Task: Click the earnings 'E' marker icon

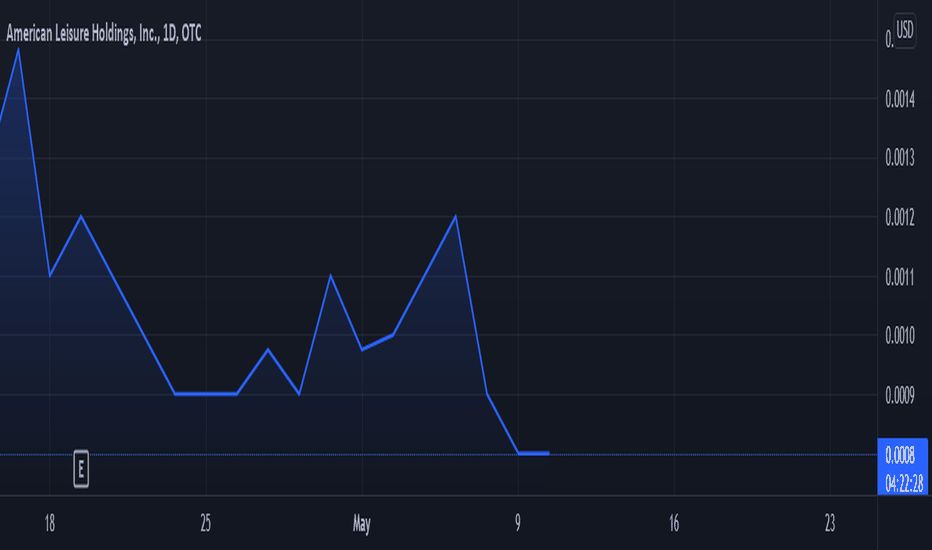Action: click(x=81, y=469)
